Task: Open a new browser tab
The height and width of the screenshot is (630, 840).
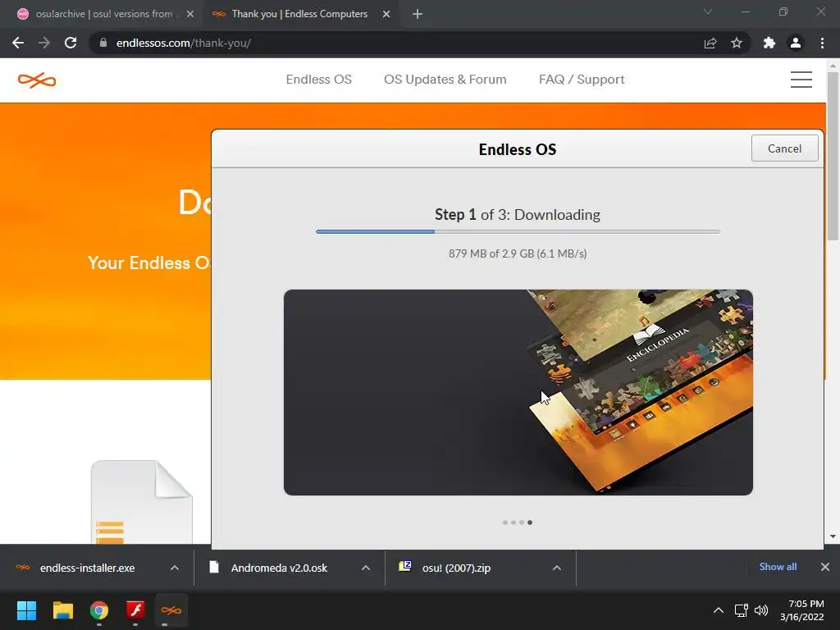Action: coord(418,14)
